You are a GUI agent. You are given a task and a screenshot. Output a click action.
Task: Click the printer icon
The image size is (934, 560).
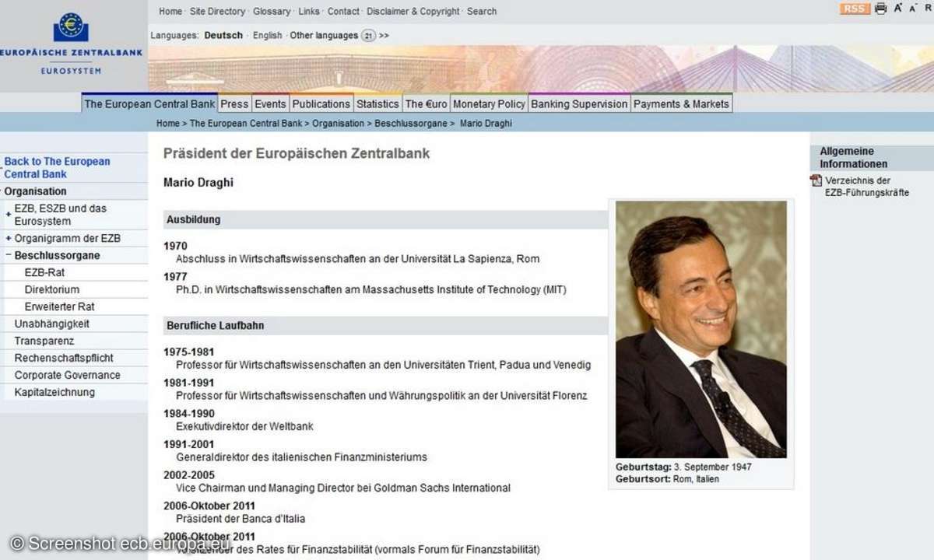(x=881, y=9)
